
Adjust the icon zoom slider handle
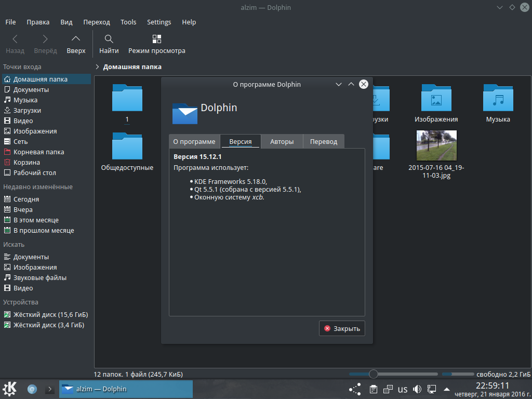373,374
